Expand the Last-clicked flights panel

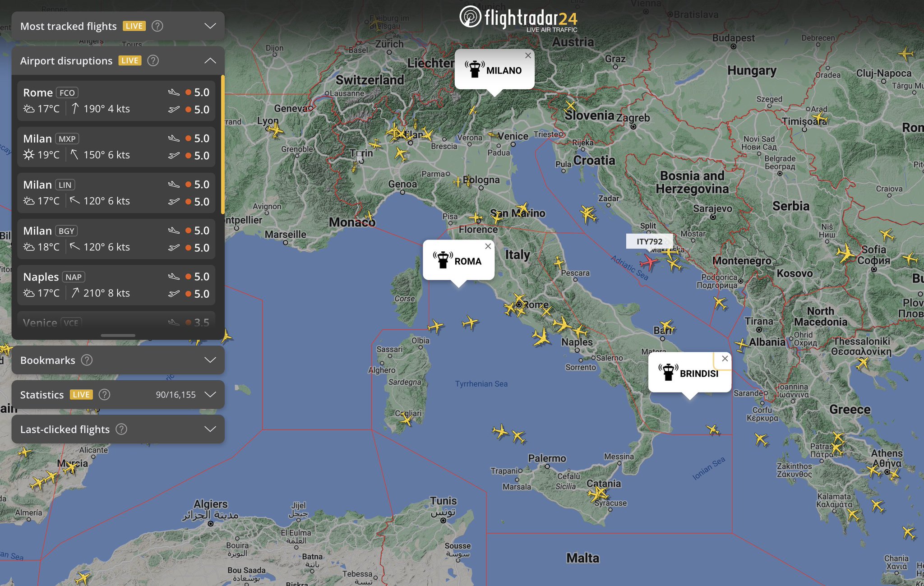click(x=210, y=429)
